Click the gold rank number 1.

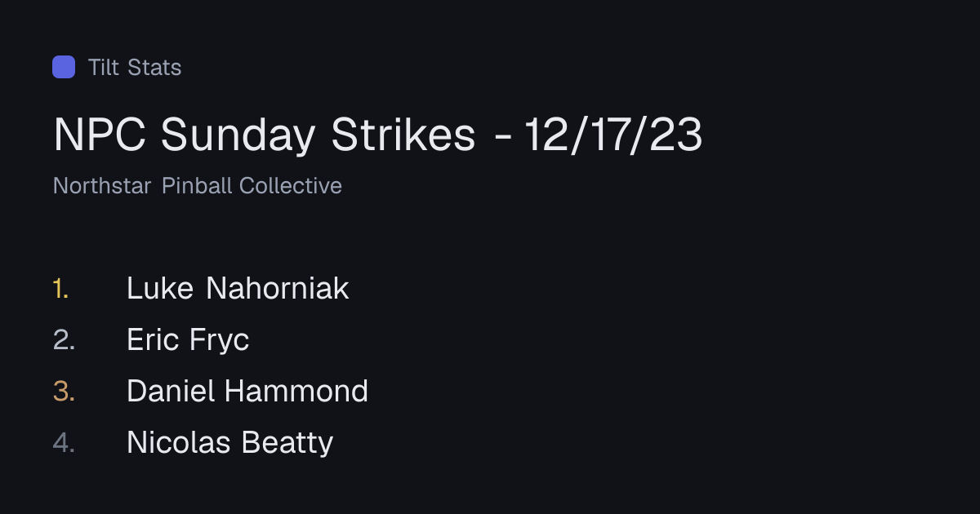60,288
